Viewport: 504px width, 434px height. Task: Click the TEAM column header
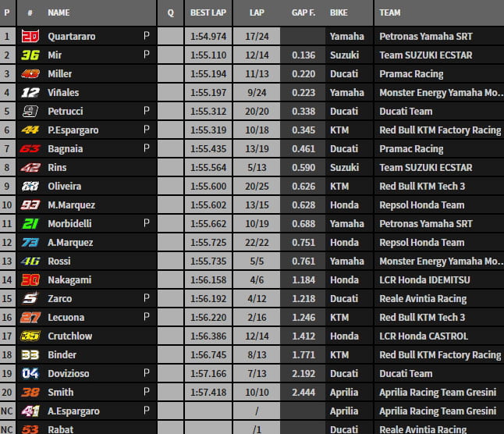(390, 12)
